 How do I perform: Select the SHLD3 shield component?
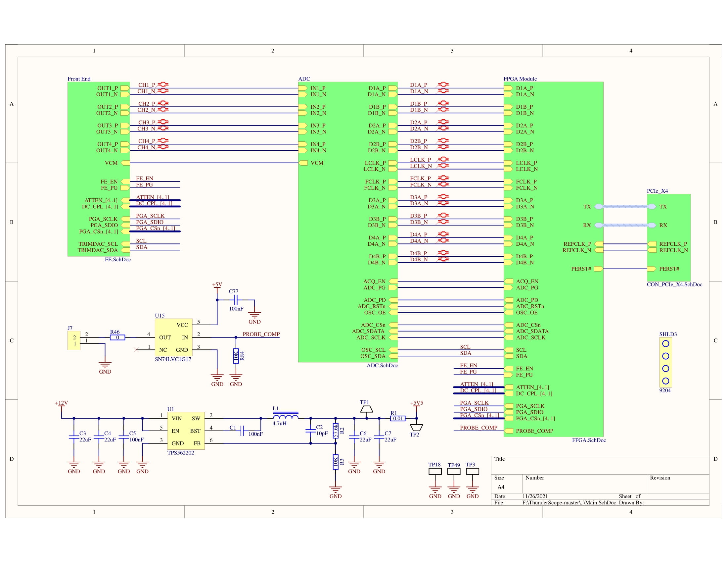tap(665, 362)
